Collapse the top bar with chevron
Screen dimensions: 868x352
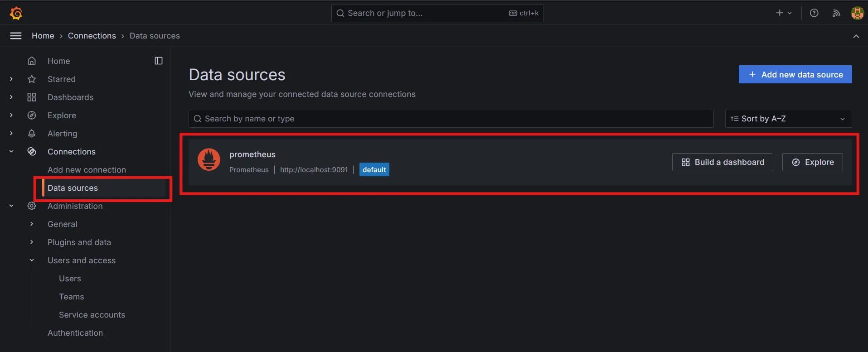[856, 36]
